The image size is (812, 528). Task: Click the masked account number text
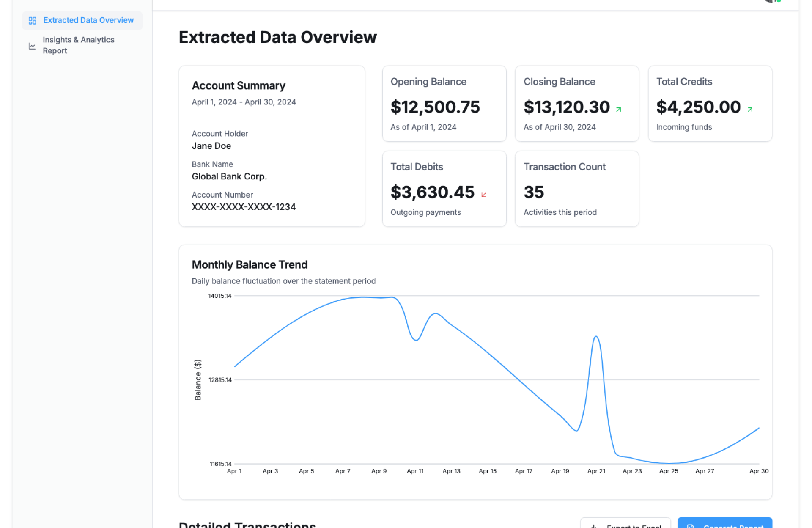[244, 207]
